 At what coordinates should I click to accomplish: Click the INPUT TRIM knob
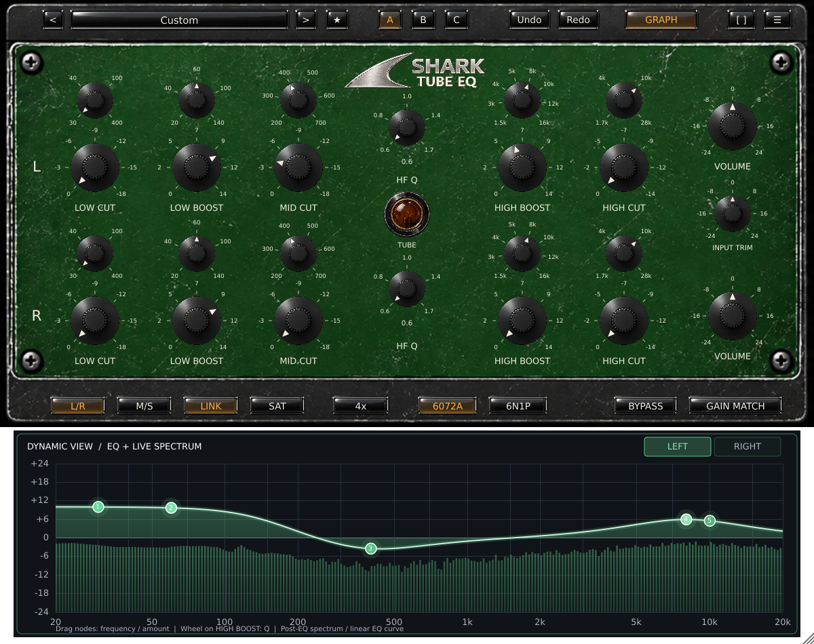(733, 213)
